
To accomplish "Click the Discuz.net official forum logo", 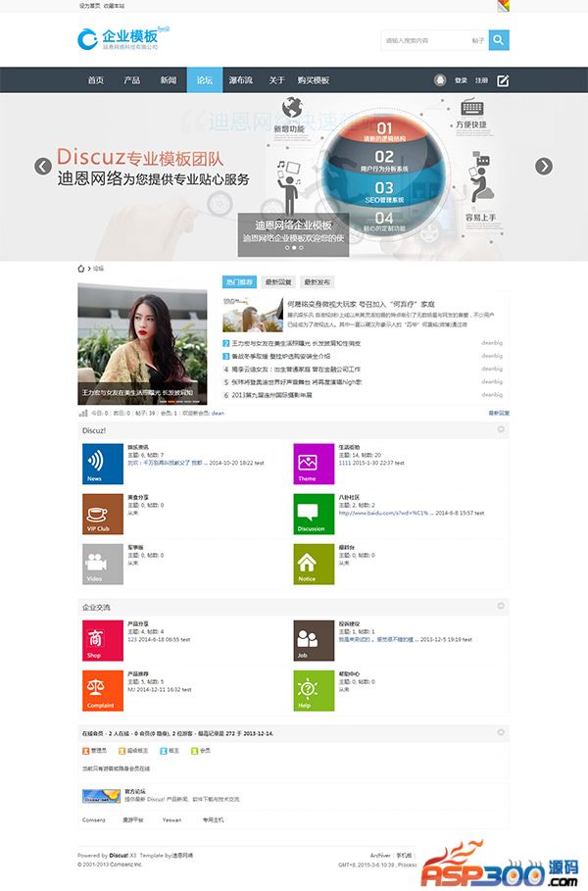I will (101, 796).
